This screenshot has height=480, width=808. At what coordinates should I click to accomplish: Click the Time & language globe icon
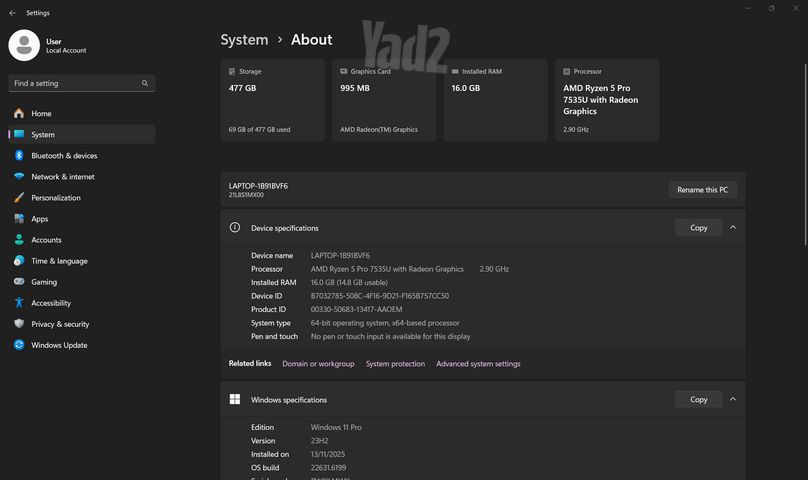(x=19, y=261)
